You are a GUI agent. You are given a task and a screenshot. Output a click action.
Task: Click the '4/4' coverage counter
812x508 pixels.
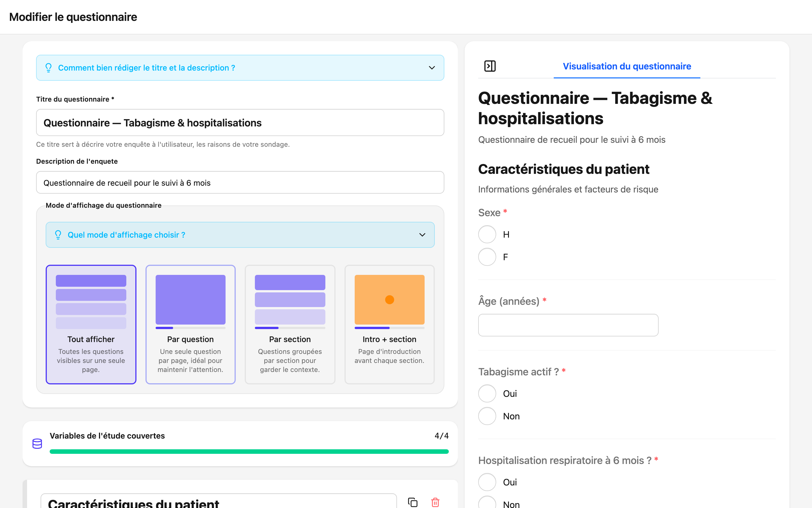442,436
